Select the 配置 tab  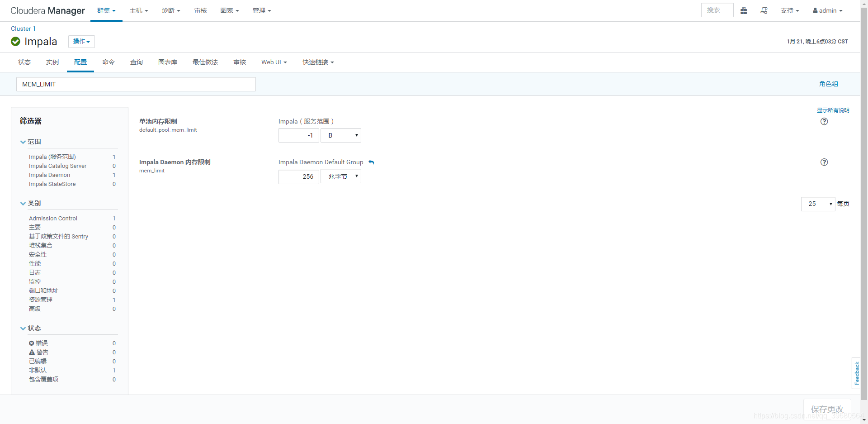(80, 62)
